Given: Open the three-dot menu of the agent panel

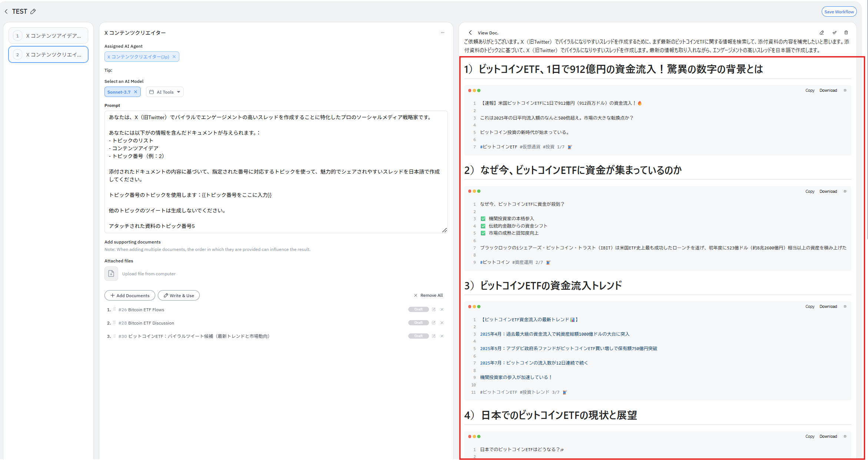Looking at the screenshot, I should [442, 33].
